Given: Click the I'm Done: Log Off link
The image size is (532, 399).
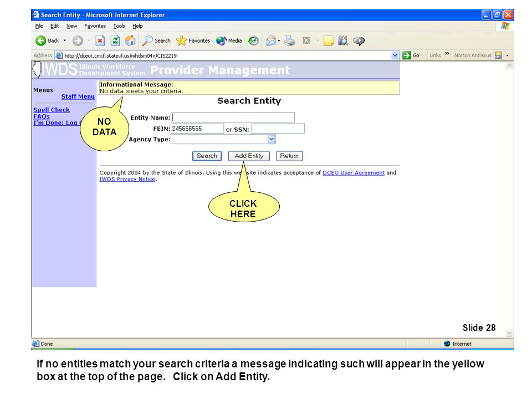Looking at the screenshot, I should point(58,123).
